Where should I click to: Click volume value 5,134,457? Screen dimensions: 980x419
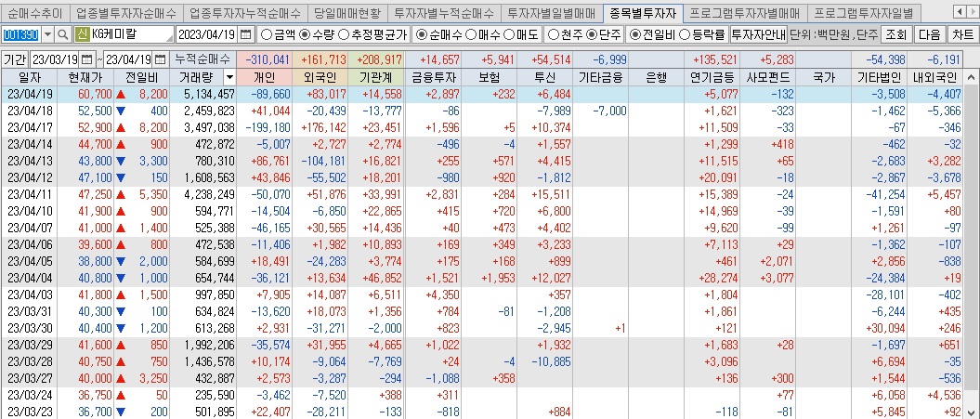pyautogui.click(x=209, y=94)
